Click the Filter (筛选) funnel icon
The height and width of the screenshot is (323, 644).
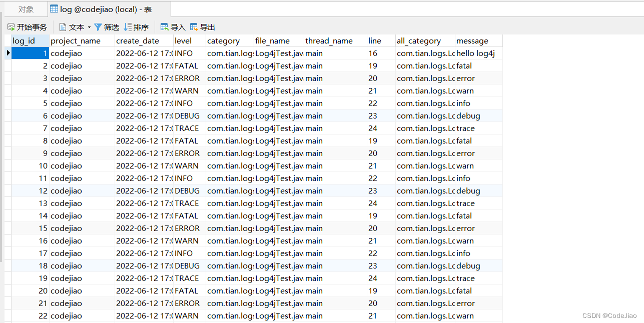tap(98, 27)
